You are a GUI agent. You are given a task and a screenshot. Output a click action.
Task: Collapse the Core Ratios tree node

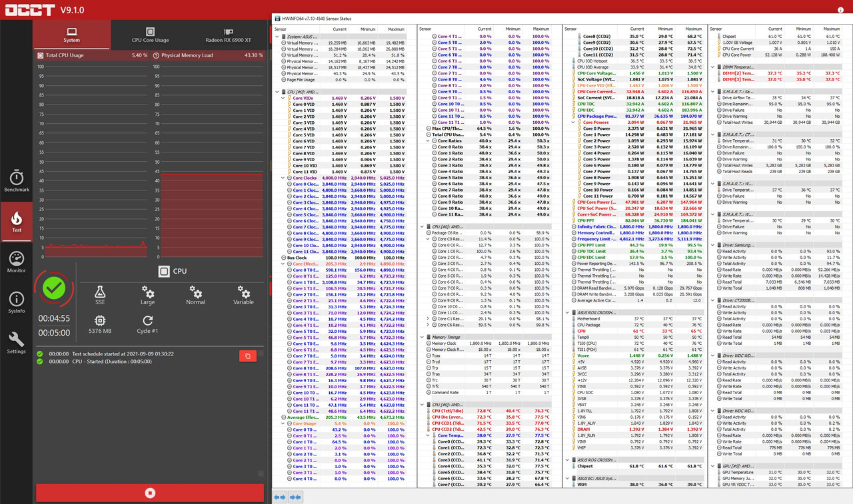pos(428,140)
